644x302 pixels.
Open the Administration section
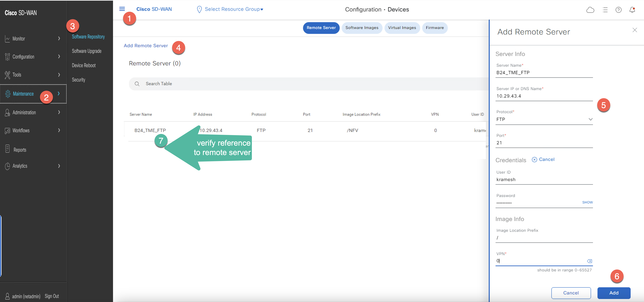coord(24,112)
